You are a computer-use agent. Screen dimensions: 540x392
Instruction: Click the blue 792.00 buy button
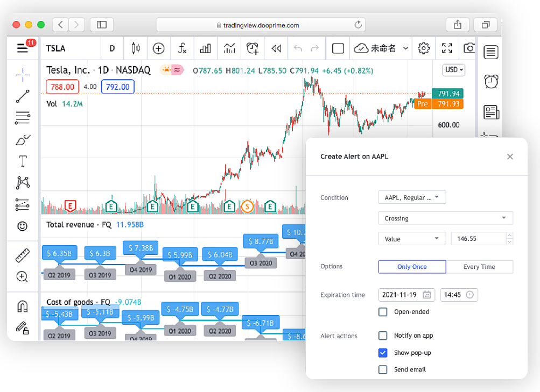point(117,87)
